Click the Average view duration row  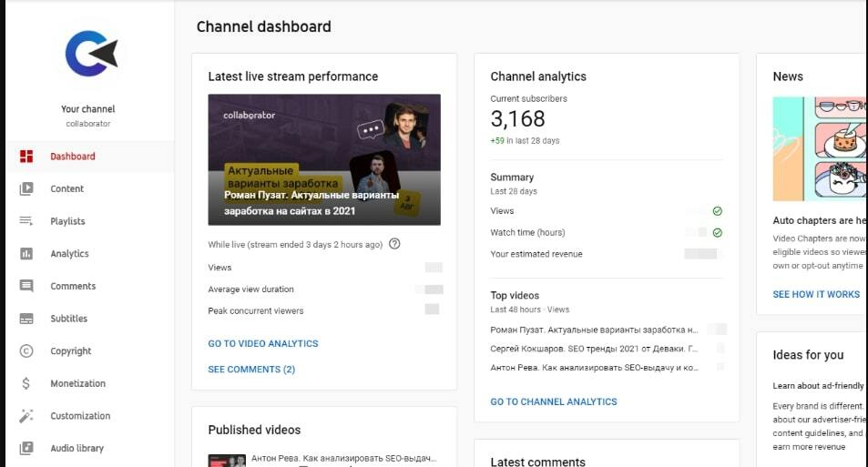[x=324, y=289]
